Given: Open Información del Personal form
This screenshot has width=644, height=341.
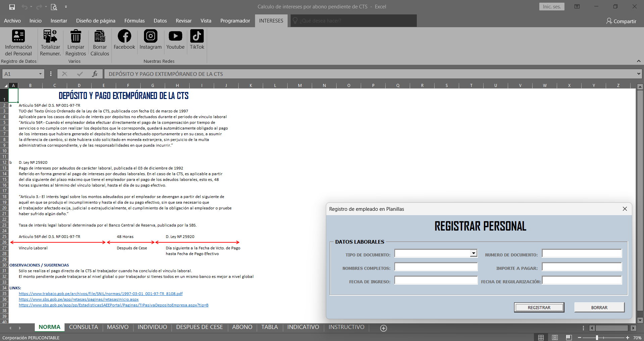Looking at the screenshot, I should 18,36.
